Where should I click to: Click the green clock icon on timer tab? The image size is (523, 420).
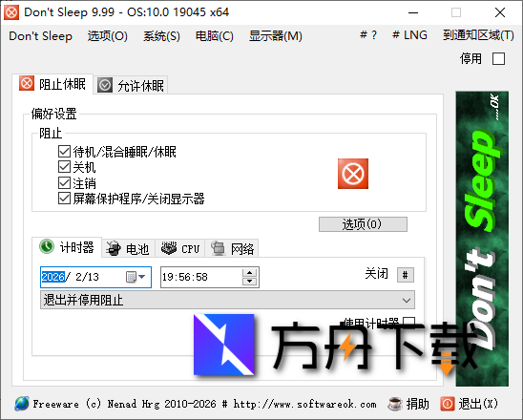click(47, 246)
